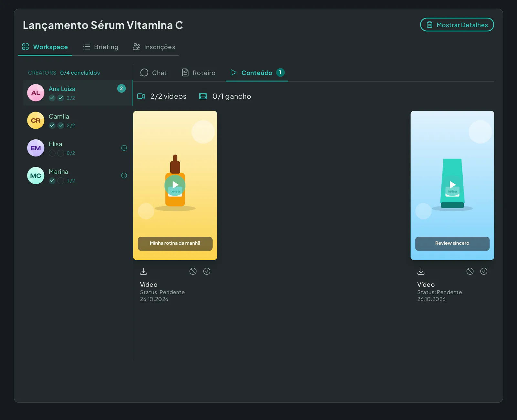
Task: Click the camera icon next to 2/2 vídeos
Action: click(x=141, y=96)
